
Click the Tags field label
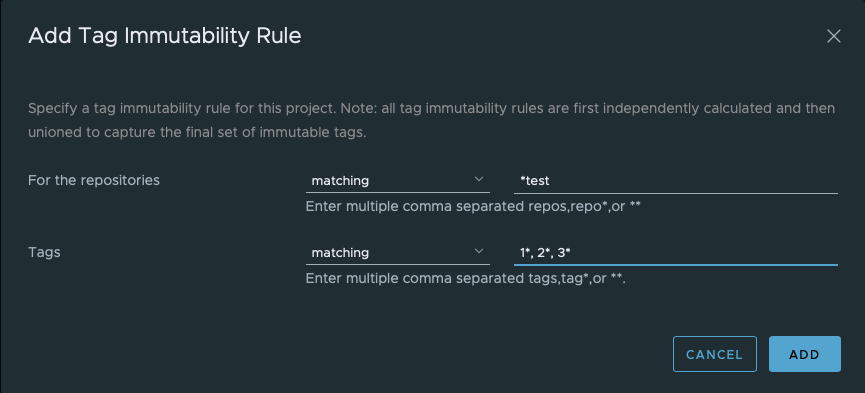pyautogui.click(x=44, y=253)
